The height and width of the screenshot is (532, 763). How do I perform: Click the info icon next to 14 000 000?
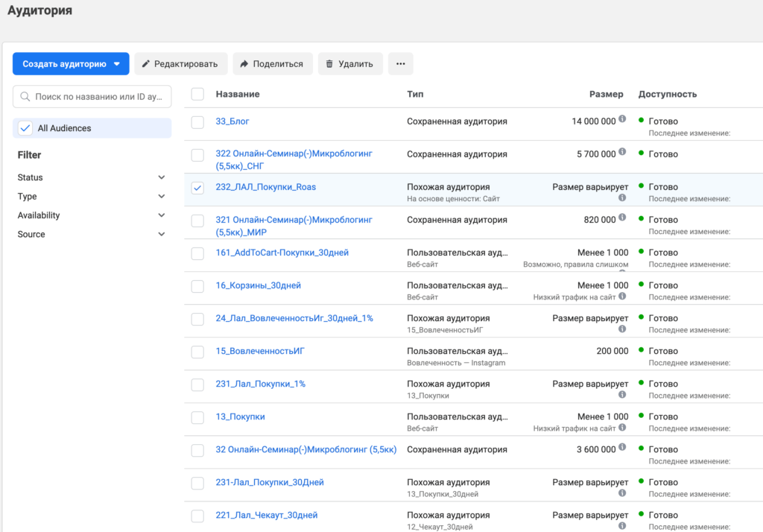622,120
